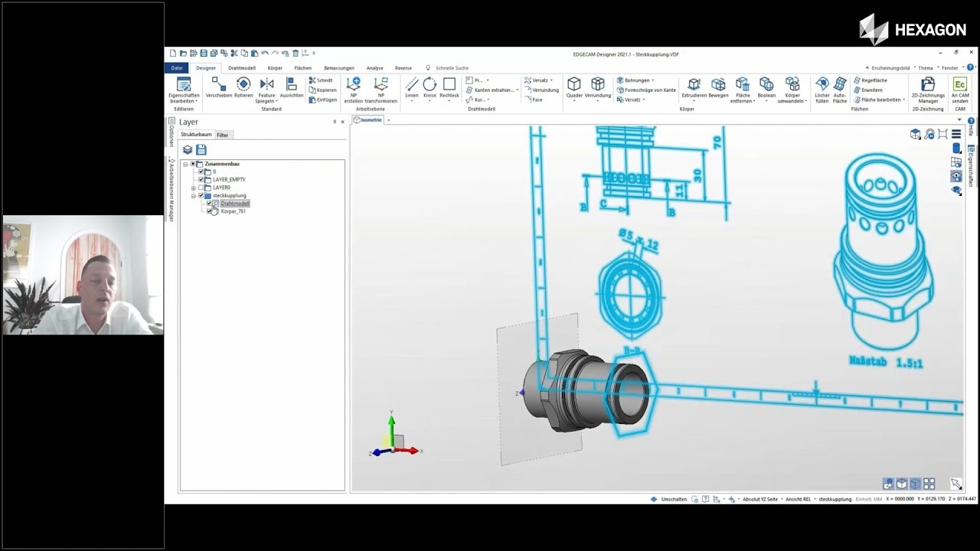Click the layers stack icon in Layer panel
The height and width of the screenshot is (551, 980).
pos(188,150)
